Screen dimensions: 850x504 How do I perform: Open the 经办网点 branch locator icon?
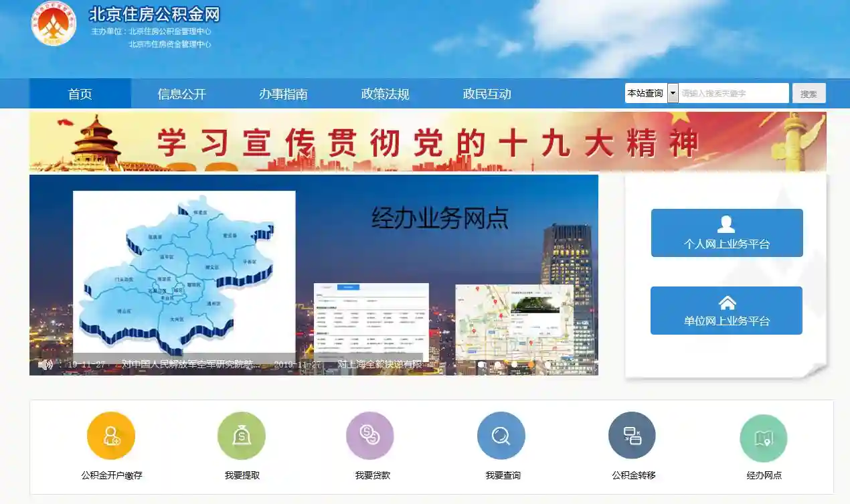[x=763, y=435]
